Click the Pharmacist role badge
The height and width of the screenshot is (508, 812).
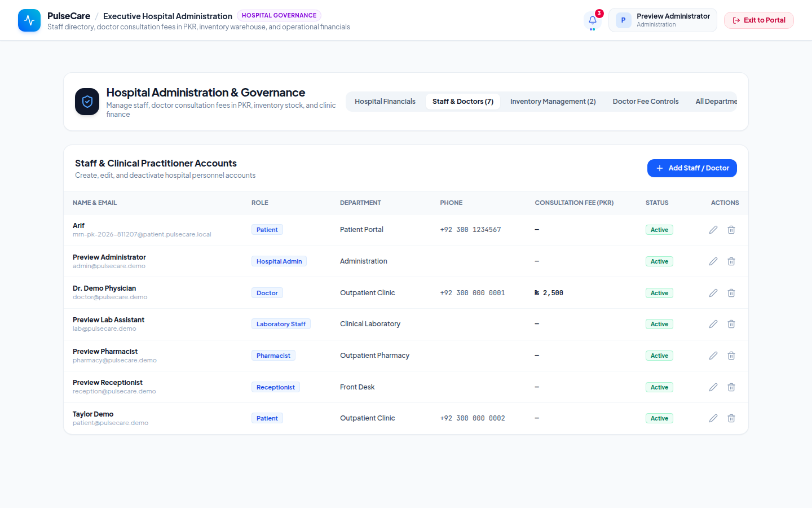(273, 356)
